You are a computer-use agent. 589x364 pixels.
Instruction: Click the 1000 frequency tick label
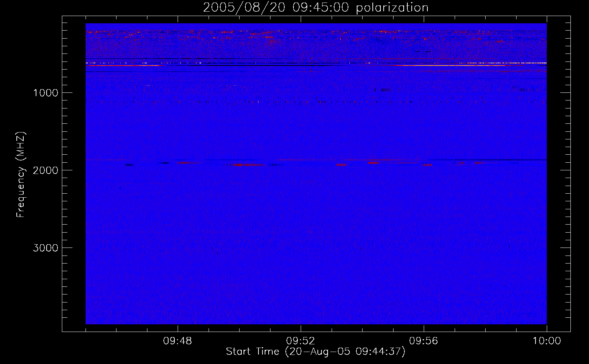click(x=46, y=93)
